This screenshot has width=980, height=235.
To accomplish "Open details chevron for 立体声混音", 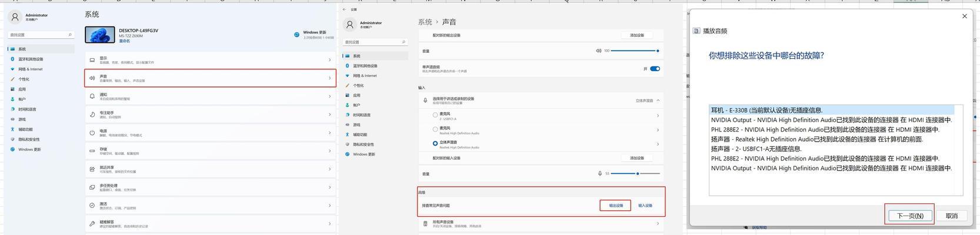I will pyautogui.click(x=658, y=144).
